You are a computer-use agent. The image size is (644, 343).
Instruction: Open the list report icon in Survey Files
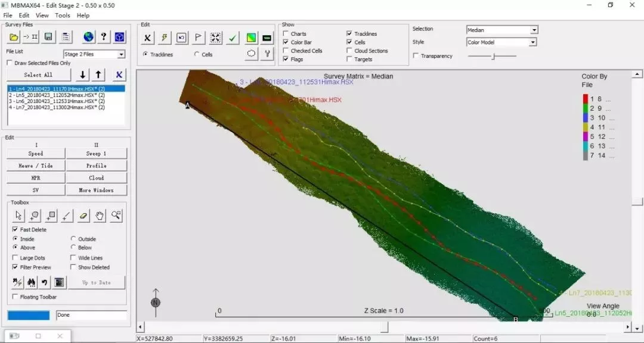click(66, 37)
